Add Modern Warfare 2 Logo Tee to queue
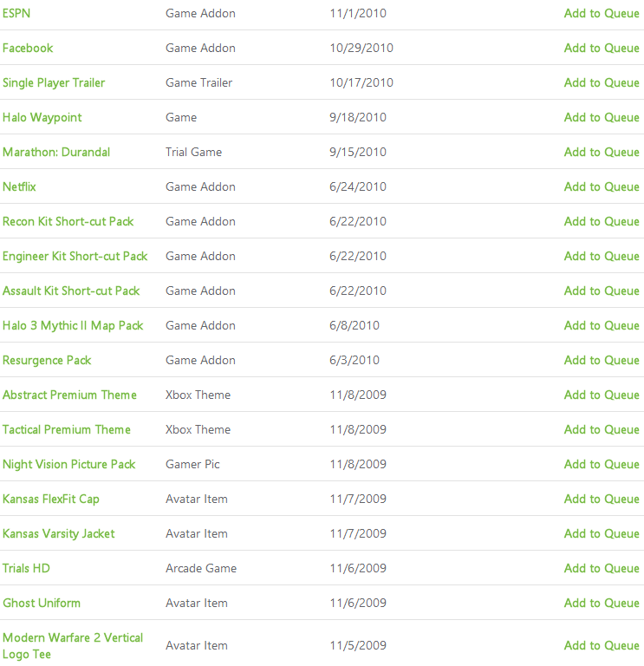Screen dimensions: 644x666 [x=602, y=645]
